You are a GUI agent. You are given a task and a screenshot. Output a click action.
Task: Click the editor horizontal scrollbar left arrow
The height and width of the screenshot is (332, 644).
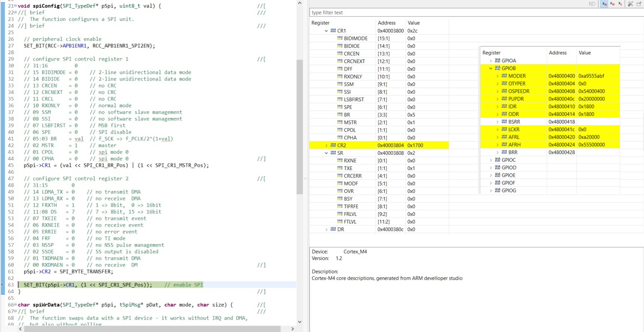21,329
